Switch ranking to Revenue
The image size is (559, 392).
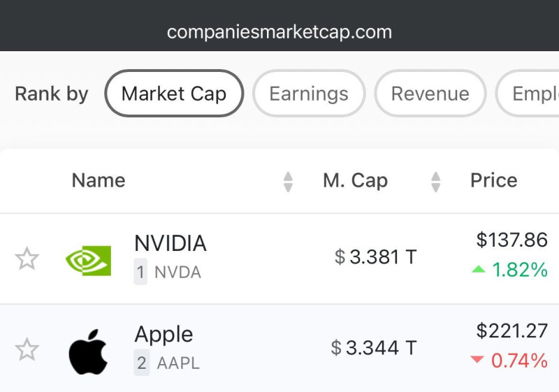tap(430, 94)
